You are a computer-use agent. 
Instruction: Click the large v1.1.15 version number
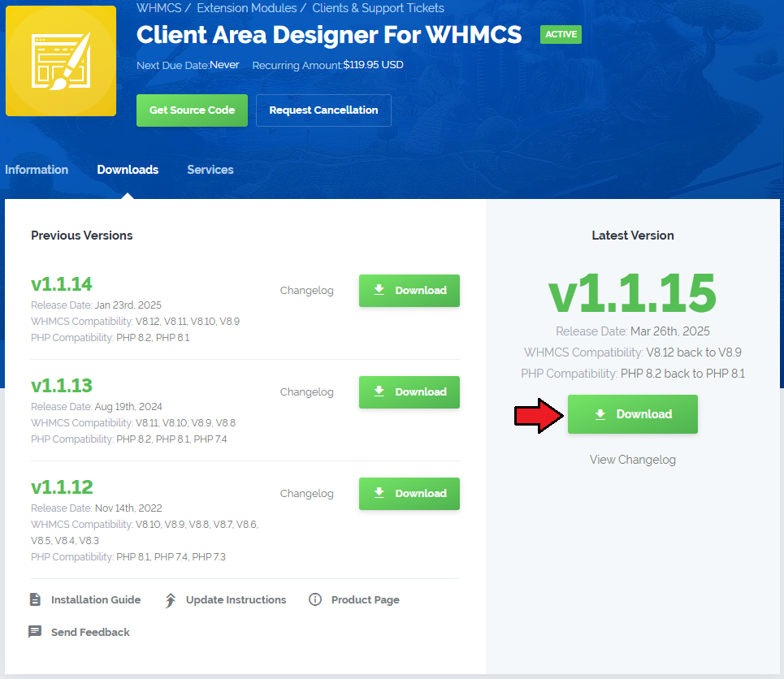(x=633, y=294)
